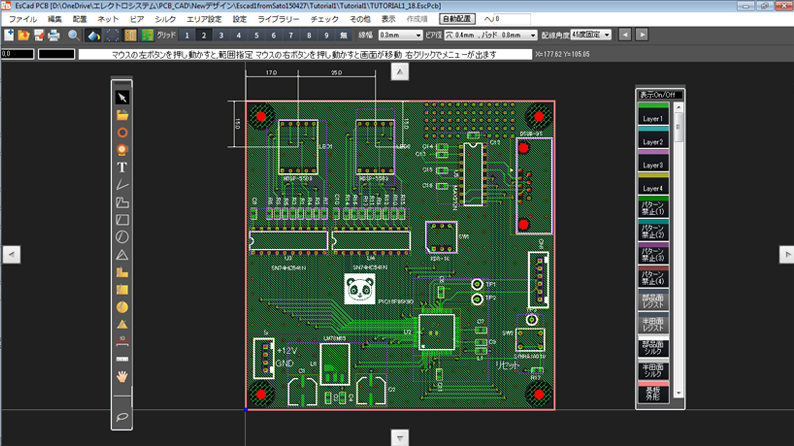The width and height of the screenshot is (794, 446).
Task: Open the ファイル menu
Action: click(23, 19)
